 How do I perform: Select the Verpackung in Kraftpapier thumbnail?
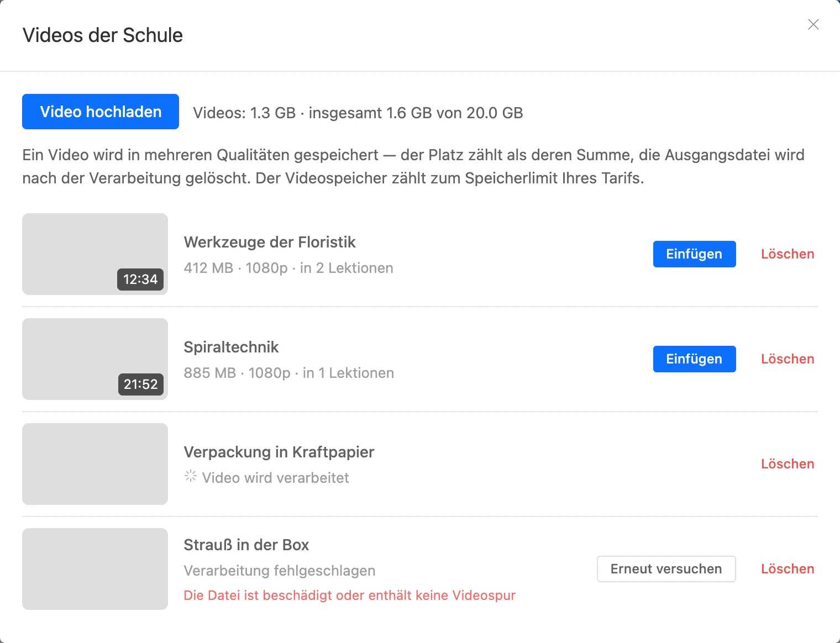coord(95,464)
